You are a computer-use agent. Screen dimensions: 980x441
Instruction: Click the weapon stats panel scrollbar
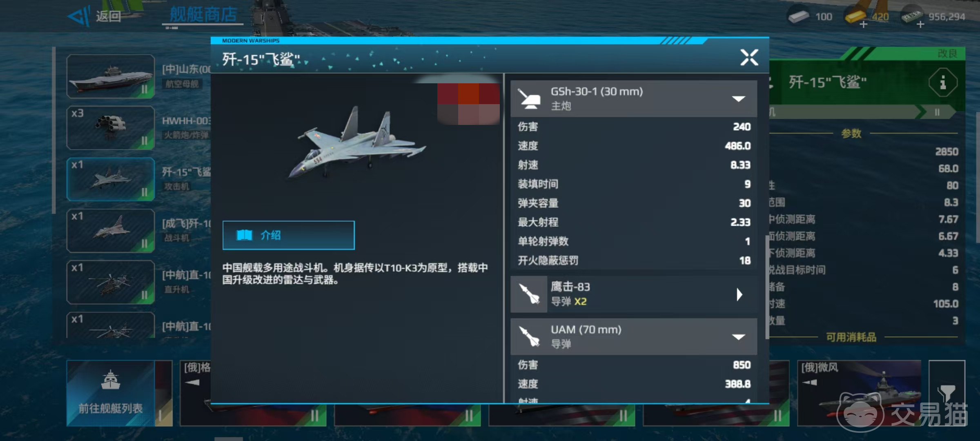pos(767,287)
